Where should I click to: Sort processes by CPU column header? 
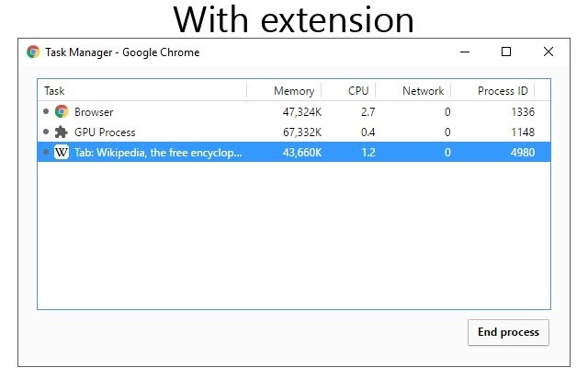pos(348,90)
